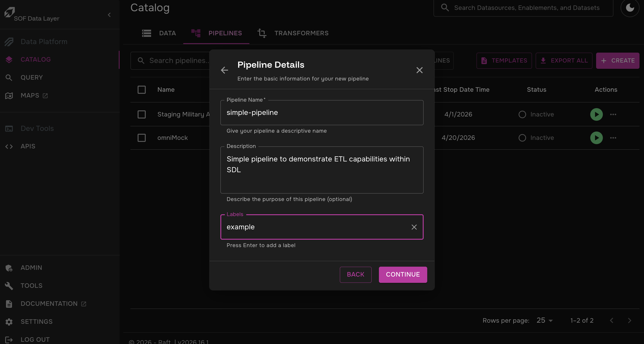Click the Status column header
644x344 pixels.
point(537,90)
